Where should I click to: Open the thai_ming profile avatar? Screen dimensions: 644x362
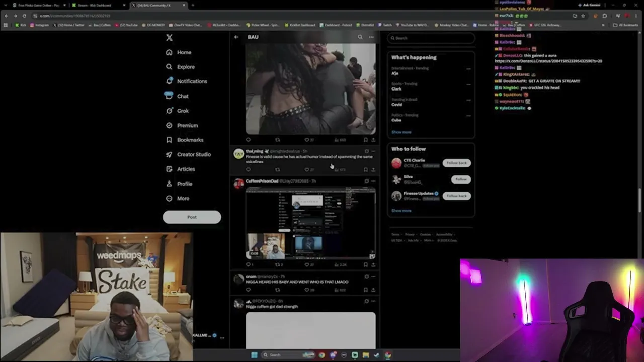[238, 154]
